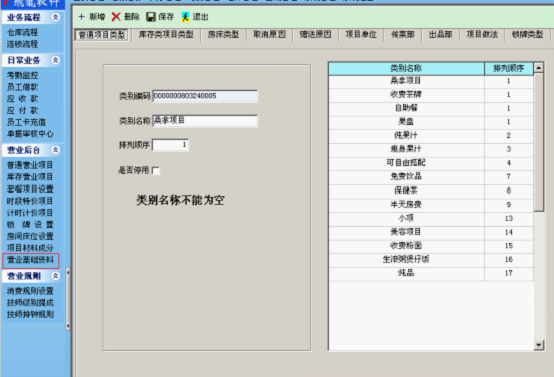The image size is (554, 377).
Task: Open 普通营业项目 in the sidebar
Action: click(x=30, y=165)
